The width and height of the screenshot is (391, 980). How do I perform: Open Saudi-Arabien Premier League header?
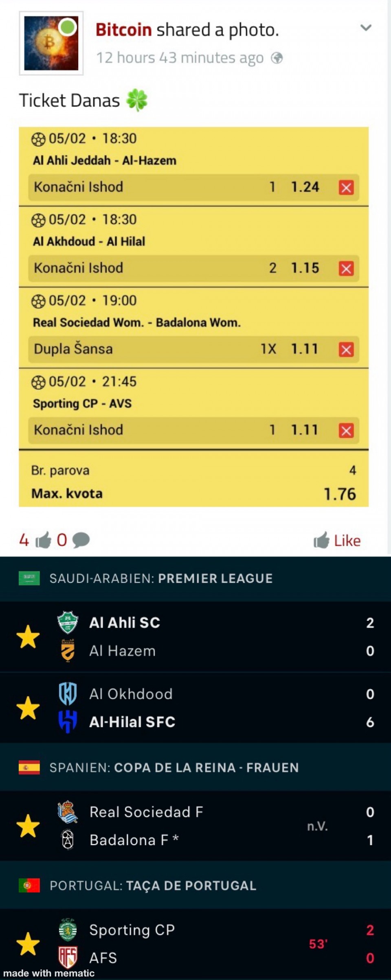pos(160,579)
